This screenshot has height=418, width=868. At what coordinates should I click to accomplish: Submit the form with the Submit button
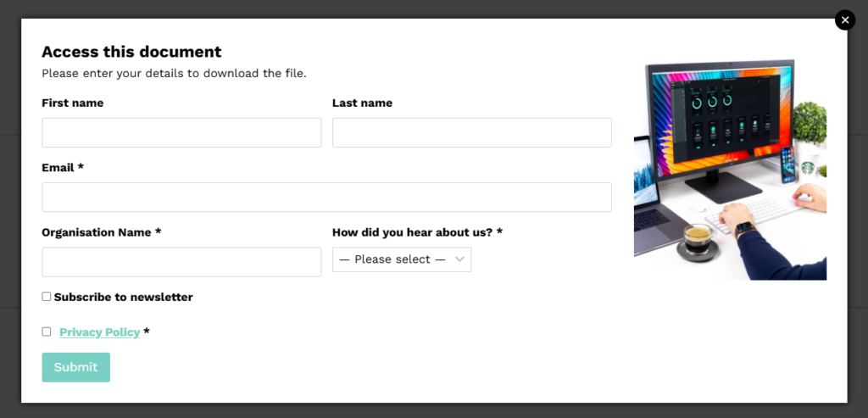75,367
